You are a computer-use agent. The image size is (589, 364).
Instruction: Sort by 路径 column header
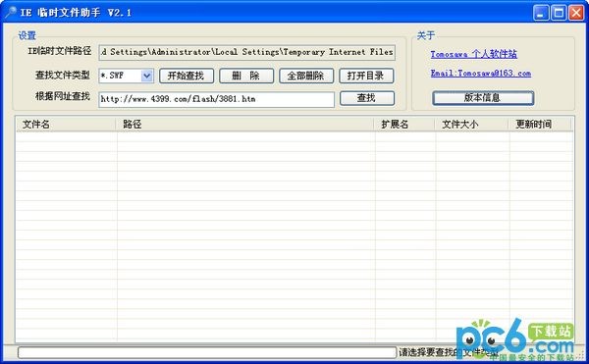(x=244, y=125)
